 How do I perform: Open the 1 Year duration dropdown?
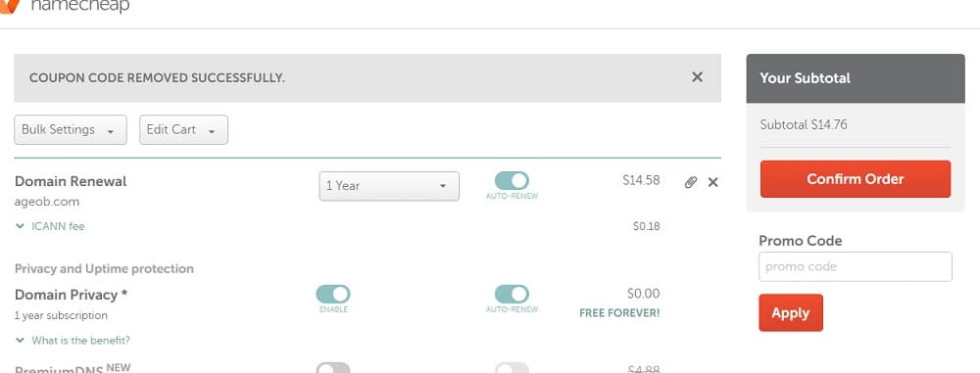coord(389,186)
